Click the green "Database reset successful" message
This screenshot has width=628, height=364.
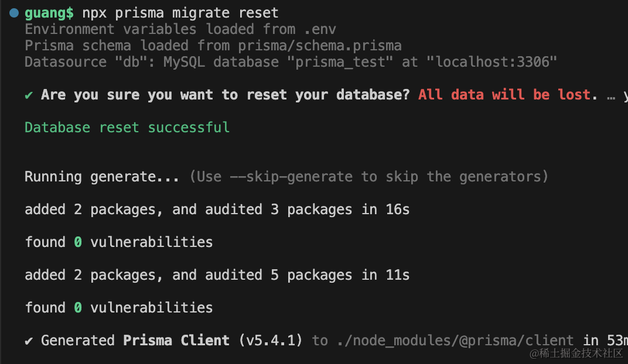pyautogui.click(x=127, y=128)
